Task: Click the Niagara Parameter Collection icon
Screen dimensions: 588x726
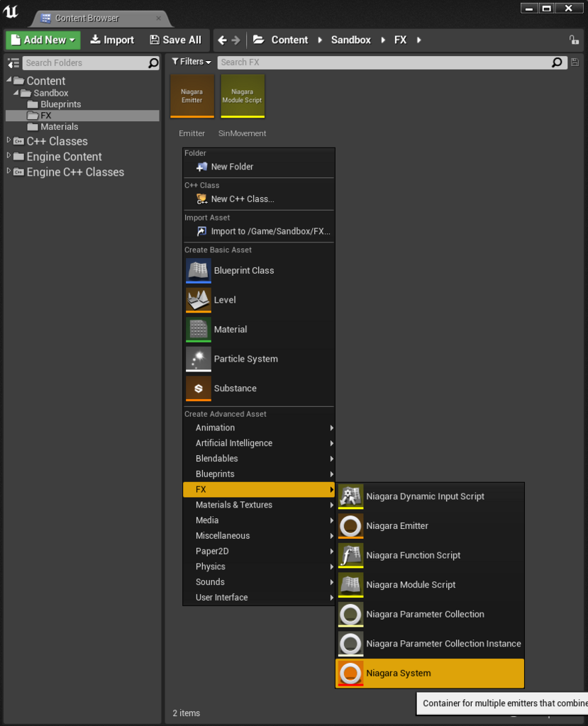Action: click(351, 615)
